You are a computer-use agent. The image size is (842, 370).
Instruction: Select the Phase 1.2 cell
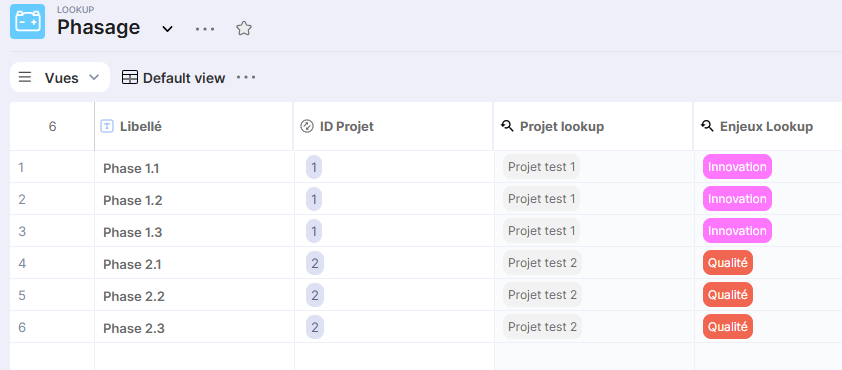tap(194, 200)
